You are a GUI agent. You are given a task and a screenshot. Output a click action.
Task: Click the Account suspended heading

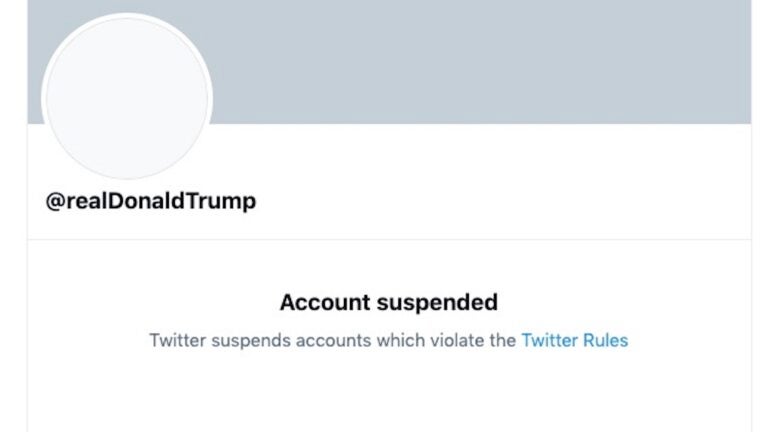(x=388, y=302)
